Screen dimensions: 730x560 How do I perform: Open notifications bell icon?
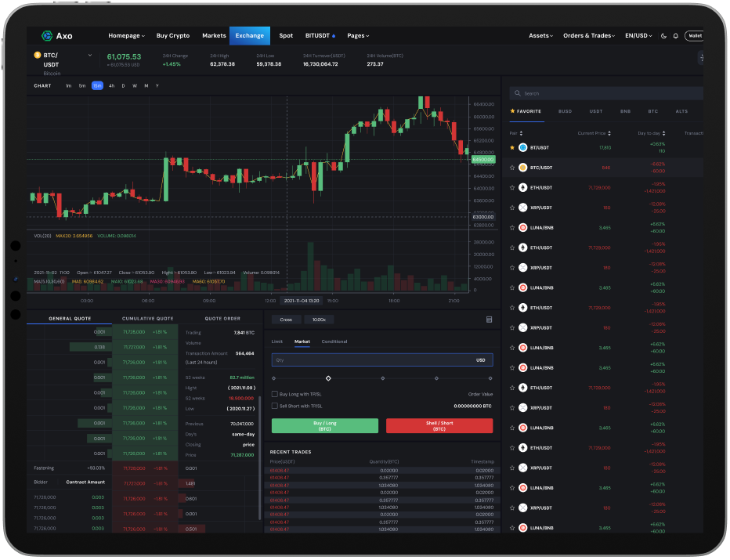point(675,36)
